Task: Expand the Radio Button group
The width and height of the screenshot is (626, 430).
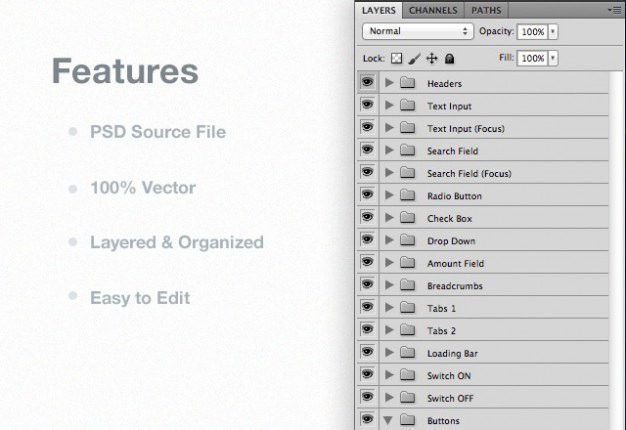Action: coord(389,195)
